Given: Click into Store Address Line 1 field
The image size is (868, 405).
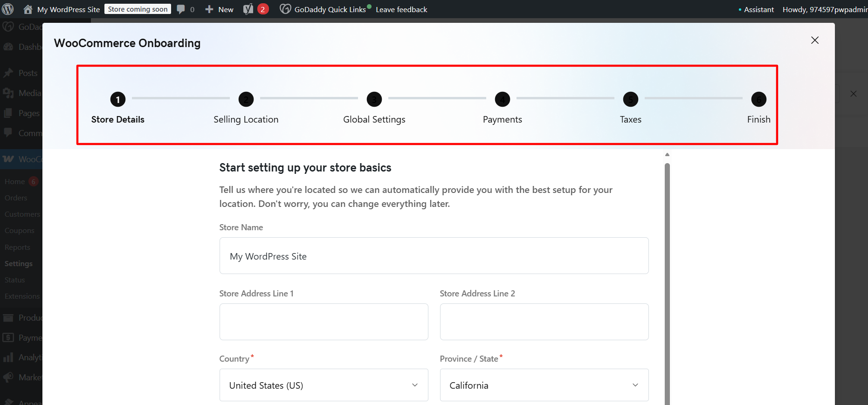Looking at the screenshot, I should click(324, 322).
